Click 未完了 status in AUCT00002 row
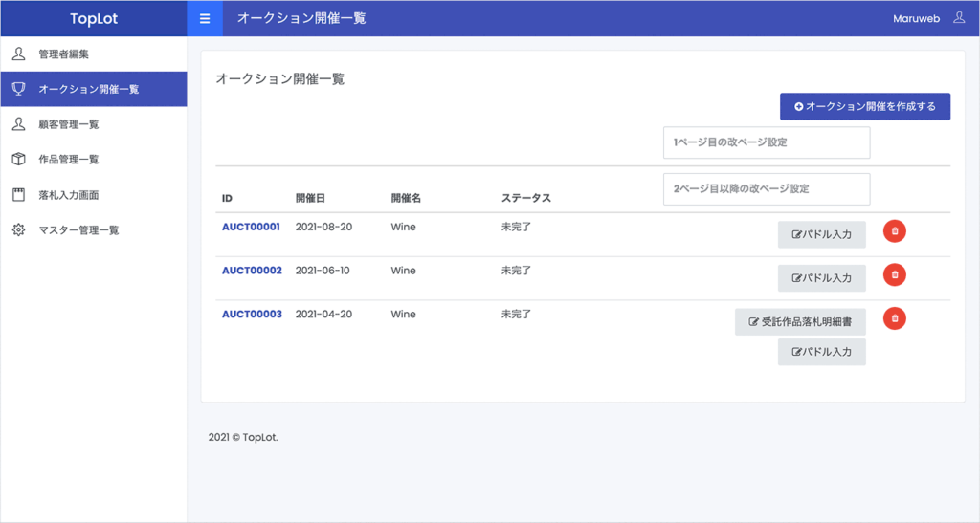Viewport: 980px width, 523px height. click(516, 271)
